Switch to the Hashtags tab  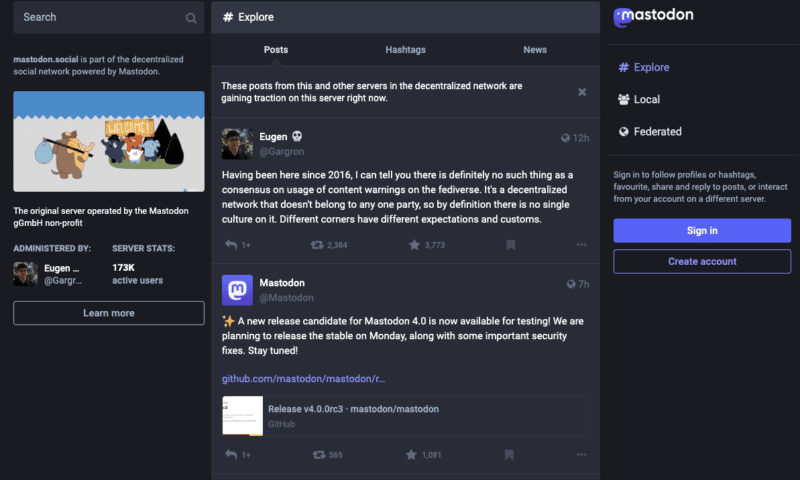[405, 49]
